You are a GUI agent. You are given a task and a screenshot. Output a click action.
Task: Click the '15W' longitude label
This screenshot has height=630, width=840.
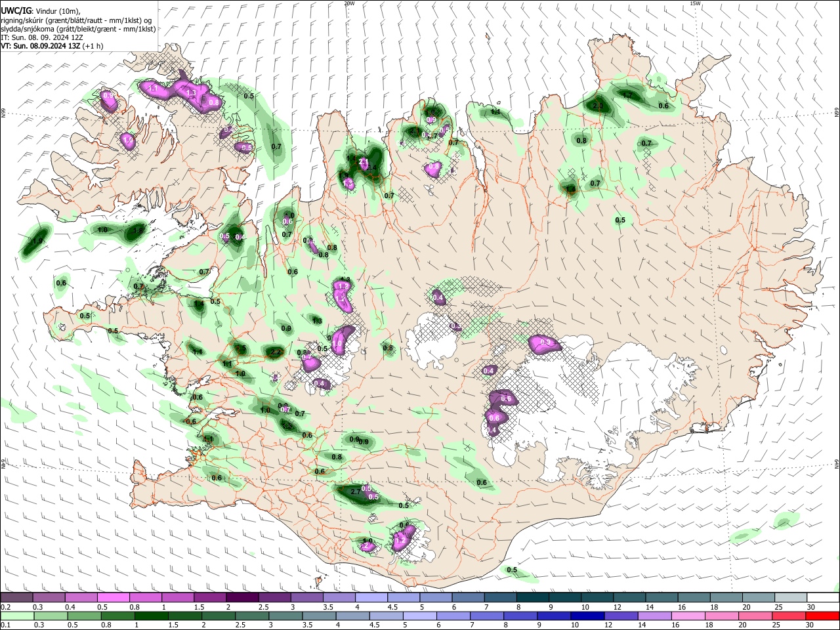[x=696, y=3]
